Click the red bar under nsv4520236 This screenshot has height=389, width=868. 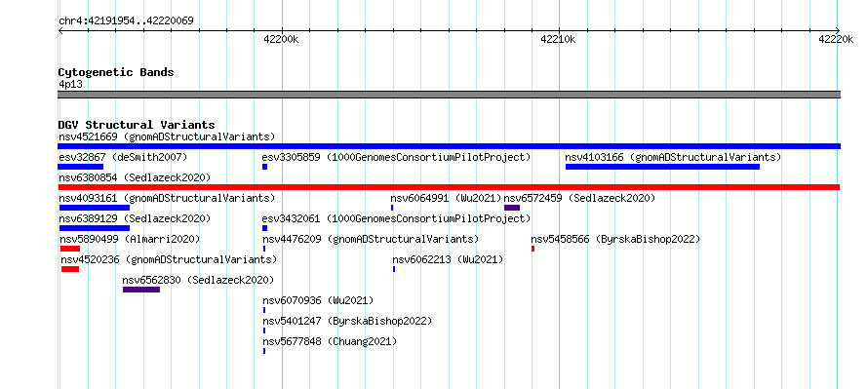tap(70, 269)
